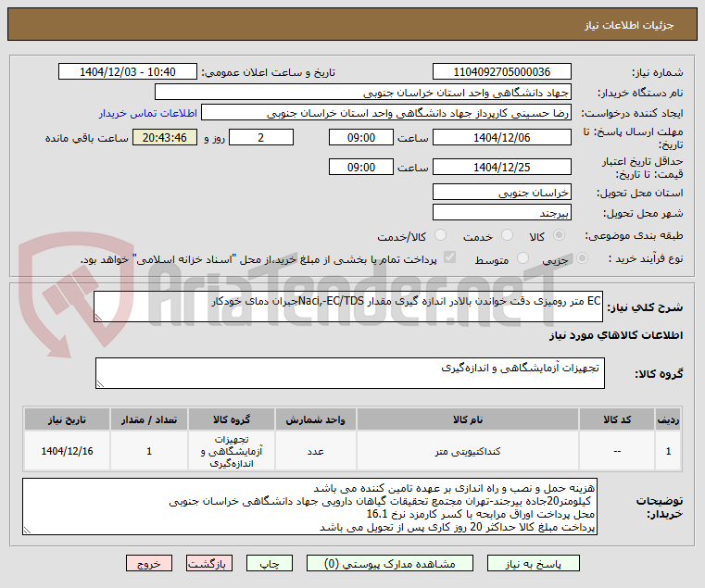Image resolution: width=705 pixels, height=588 pixels.
Task: Click the شماره نیاز field 1104092705000036
Action: click(x=502, y=72)
